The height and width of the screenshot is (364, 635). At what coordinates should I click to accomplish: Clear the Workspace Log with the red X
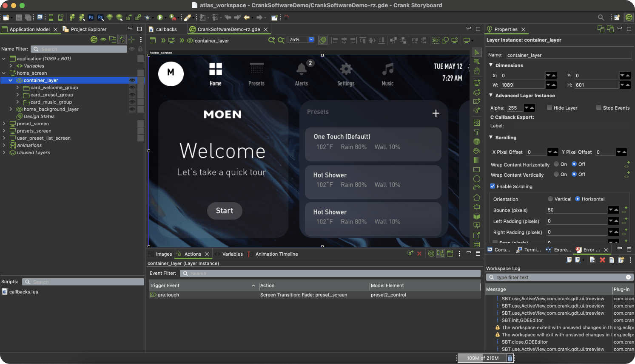pyautogui.click(x=602, y=260)
